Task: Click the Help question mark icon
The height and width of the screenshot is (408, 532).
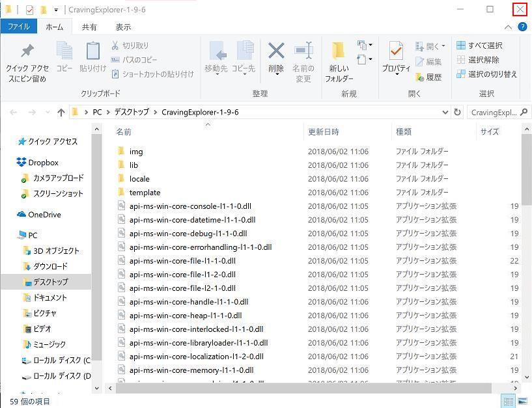Action: point(522,27)
